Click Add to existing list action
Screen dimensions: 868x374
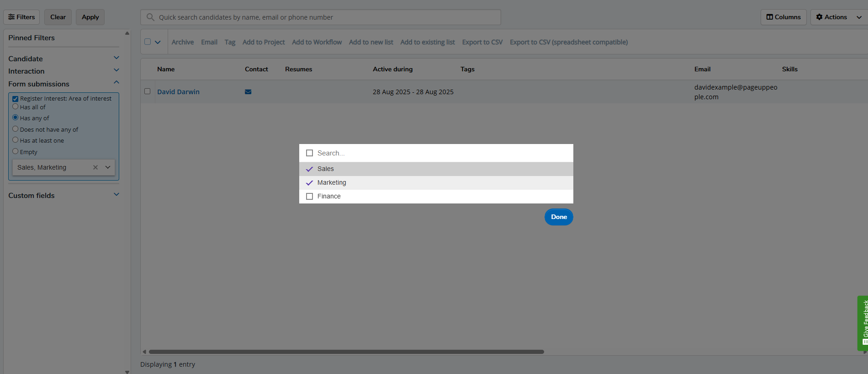[428, 42]
